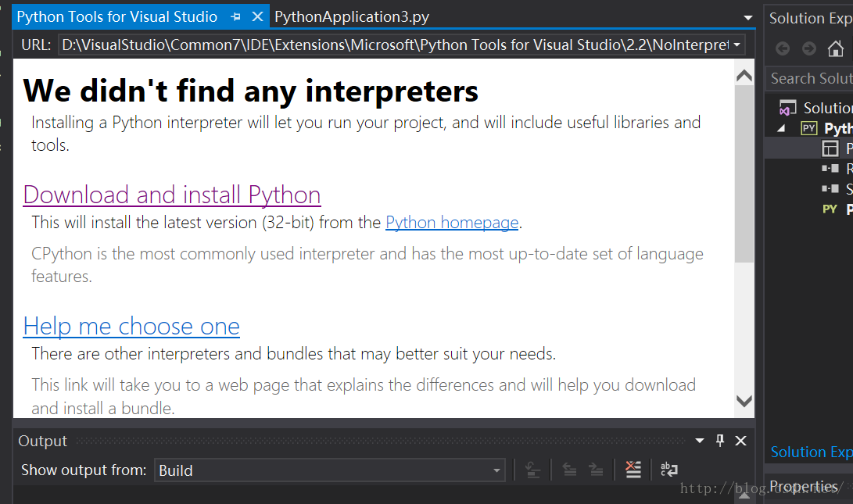The image size is (853, 504).
Task: Click Solution Explorer Back arrow
Action: pos(783,49)
